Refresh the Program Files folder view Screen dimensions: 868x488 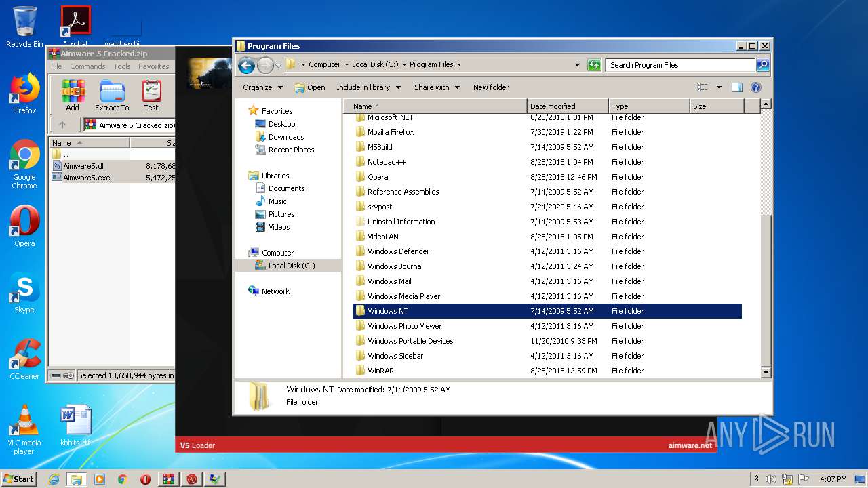594,65
